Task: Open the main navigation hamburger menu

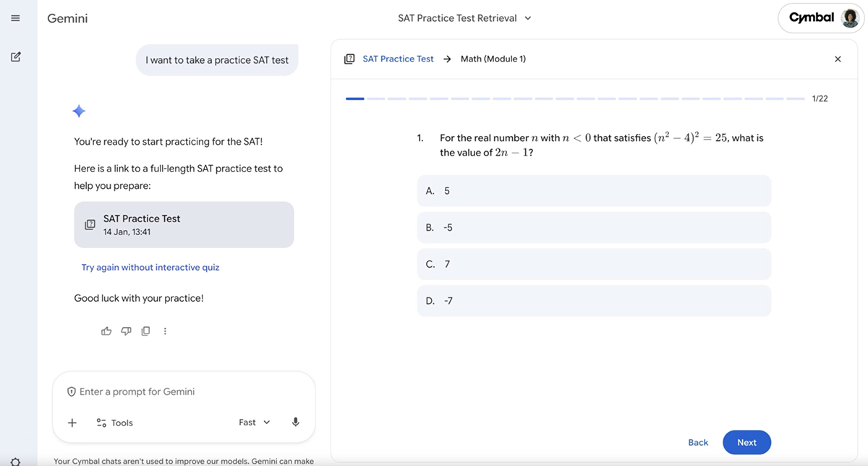Action: coord(15,17)
